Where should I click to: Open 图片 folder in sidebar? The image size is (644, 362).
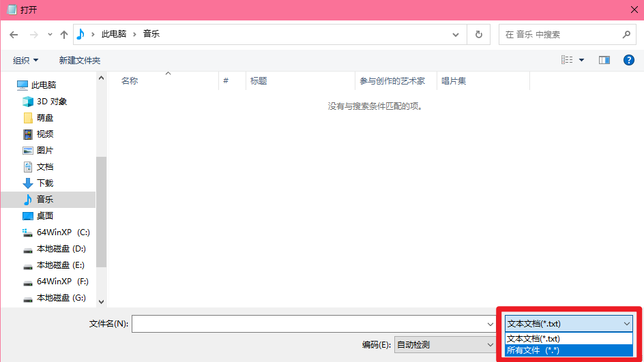coord(38,151)
